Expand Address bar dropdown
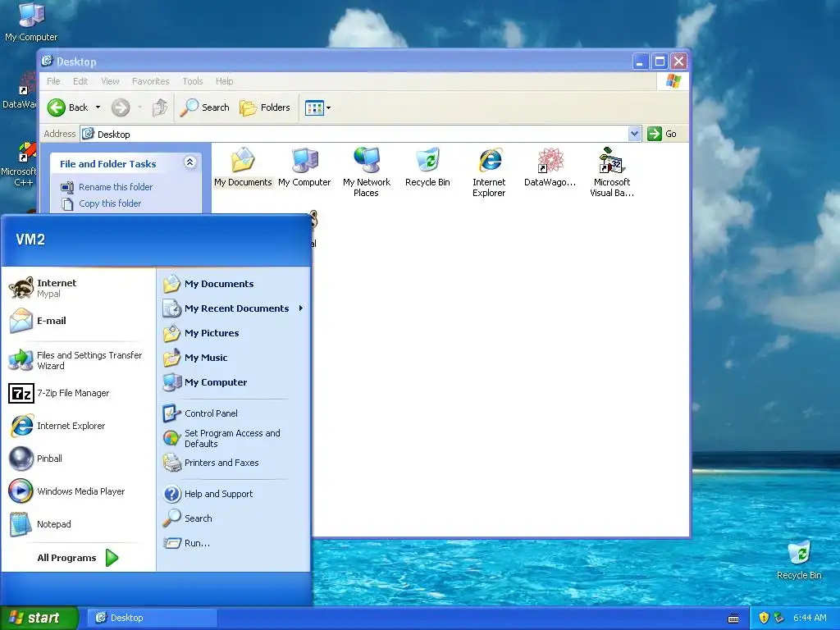This screenshot has width=840, height=630. pos(634,134)
